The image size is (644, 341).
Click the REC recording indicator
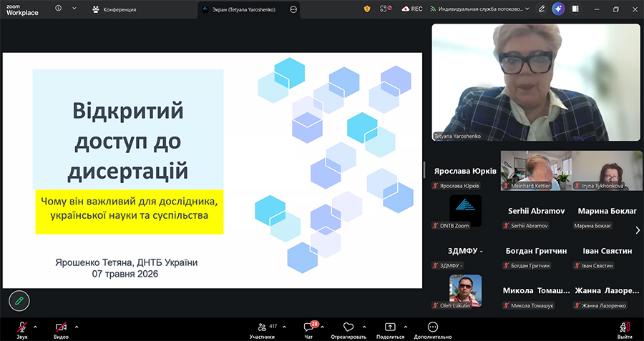click(x=412, y=9)
